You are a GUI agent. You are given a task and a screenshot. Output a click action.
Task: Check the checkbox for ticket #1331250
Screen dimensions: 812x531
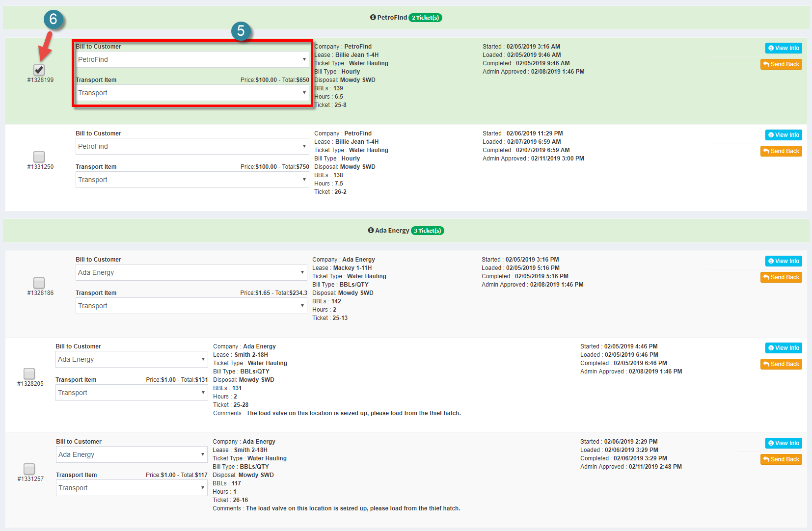(x=39, y=157)
